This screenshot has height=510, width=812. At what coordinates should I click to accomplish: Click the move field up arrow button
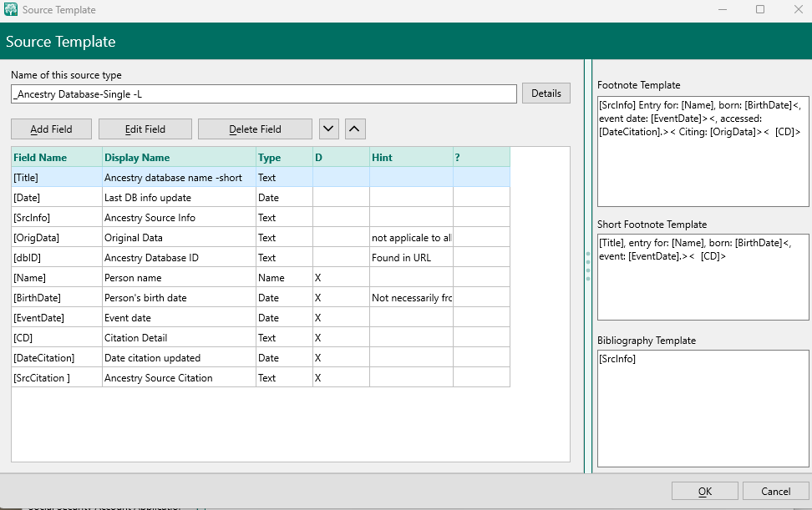click(355, 129)
